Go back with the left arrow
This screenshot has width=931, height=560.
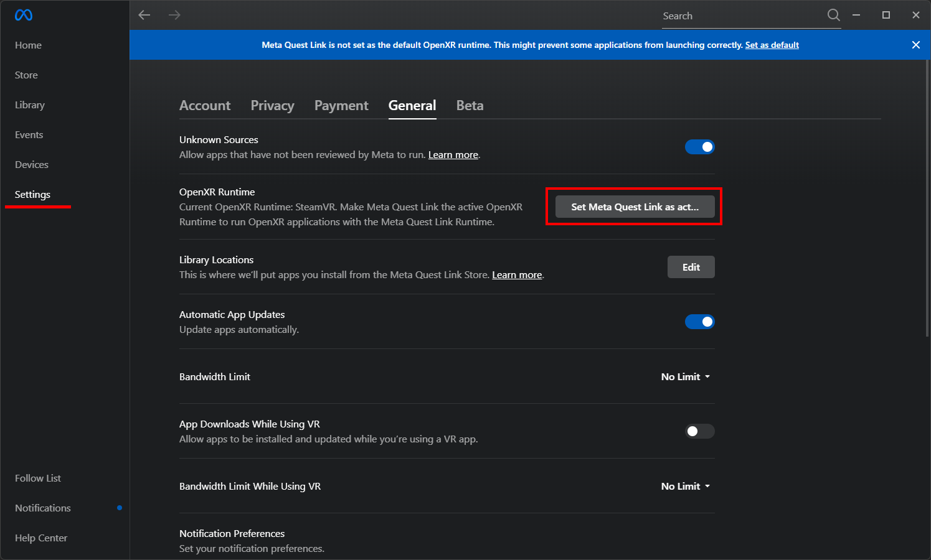point(144,15)
